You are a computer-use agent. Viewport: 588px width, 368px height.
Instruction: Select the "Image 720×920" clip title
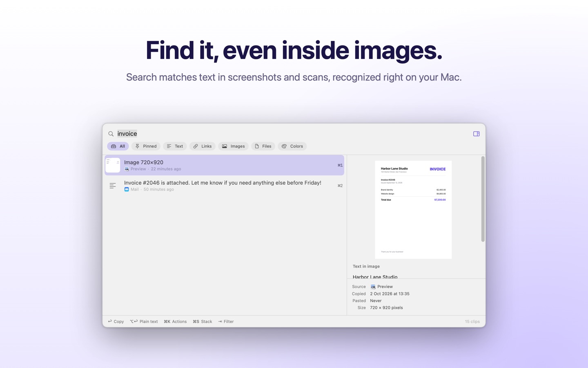[x=144, y=162]
